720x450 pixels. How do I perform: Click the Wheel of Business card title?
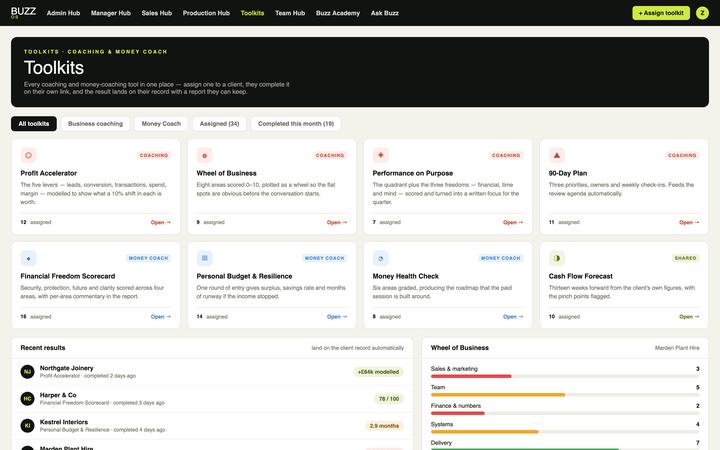click(x=226, y=173)
